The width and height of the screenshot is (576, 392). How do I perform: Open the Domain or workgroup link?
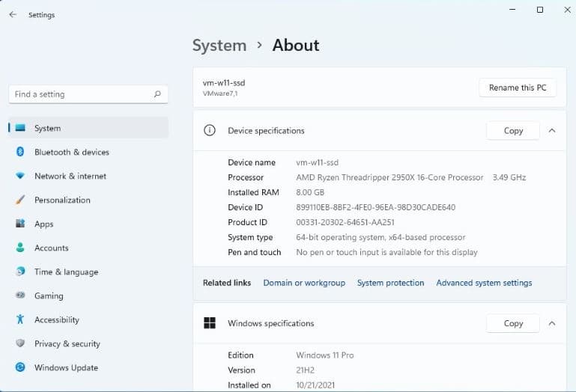[304, 283]
